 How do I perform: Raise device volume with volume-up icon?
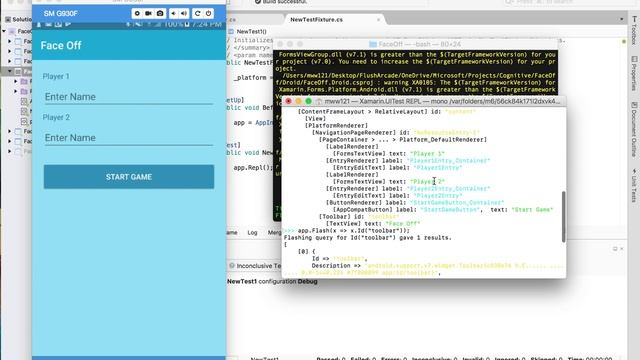184,13
